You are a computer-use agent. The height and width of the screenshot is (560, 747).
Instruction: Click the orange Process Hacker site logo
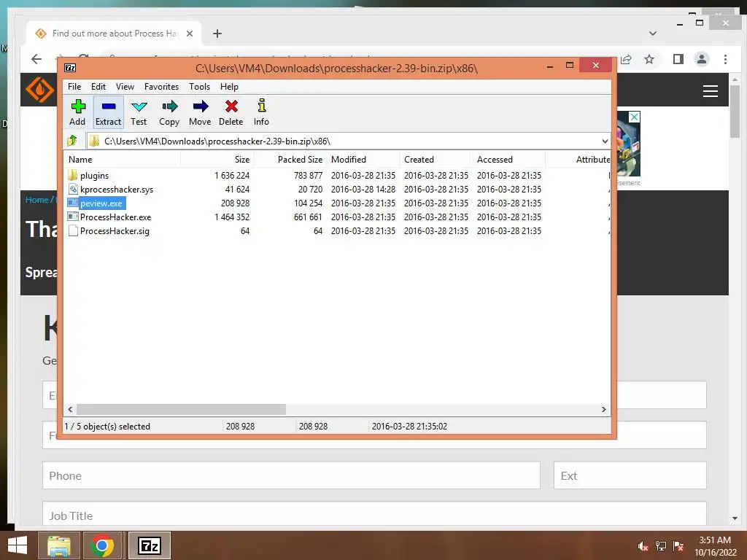39,90
